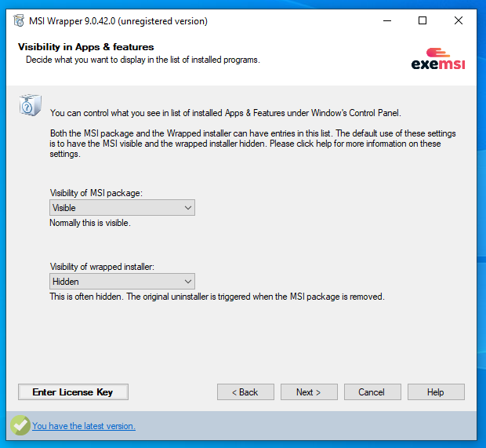Cancel the MSI Wrapper wizard

372,392
